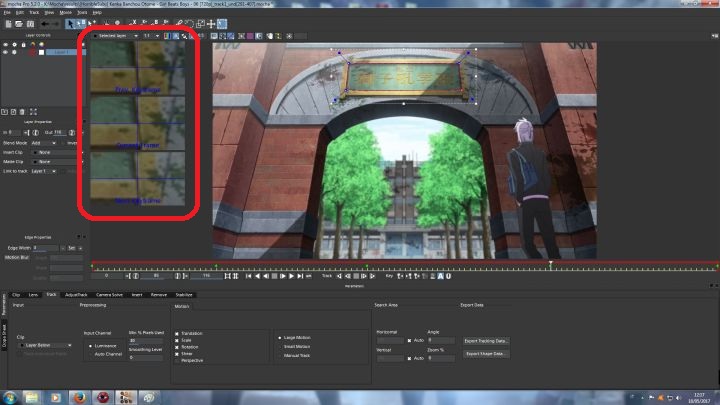This screenshot has width=720, height=405.
Task: Enable Perspective motion checkbox
Action: [x=177, y=360]
